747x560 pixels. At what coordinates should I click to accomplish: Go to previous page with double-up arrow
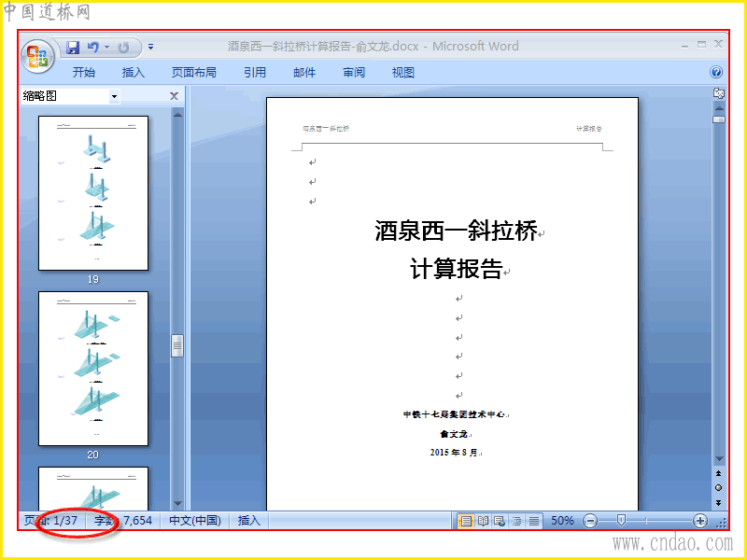pyautogui.click(x=718, y=474)
